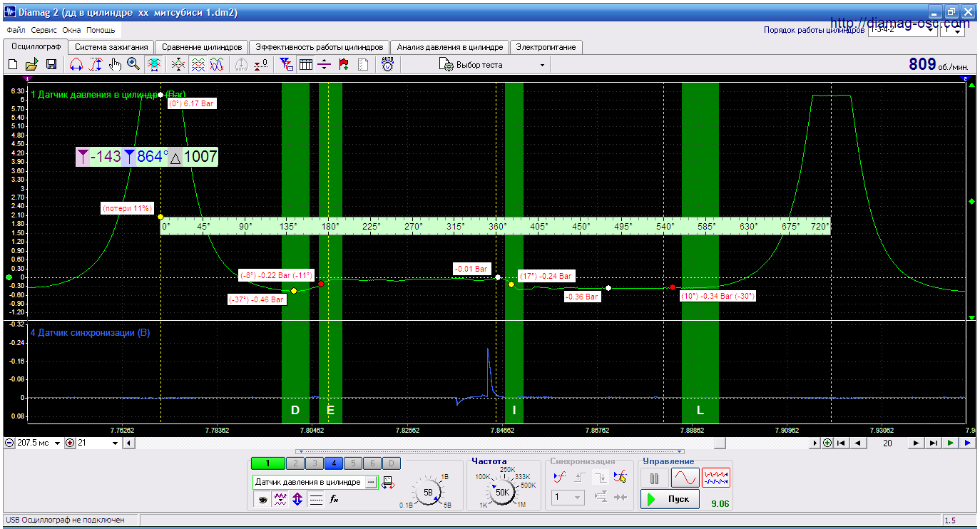
Task: Click the blue play arrow at bottom right
Action: [967, 443]
